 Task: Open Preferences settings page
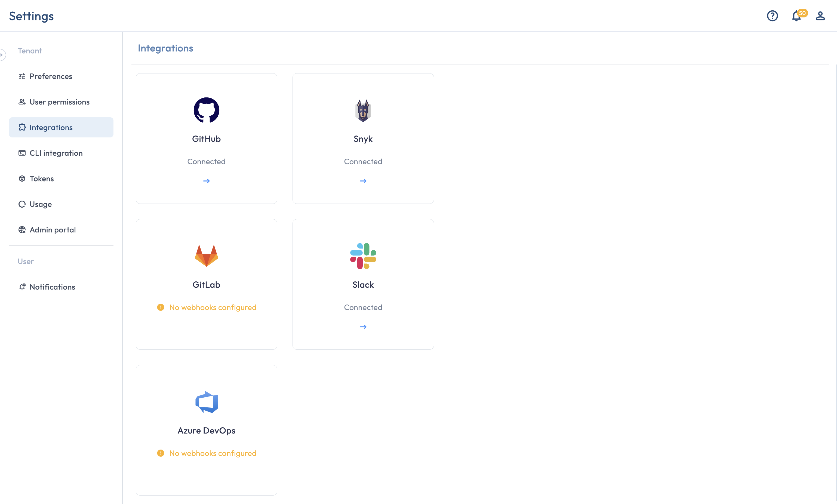point(61,76)
